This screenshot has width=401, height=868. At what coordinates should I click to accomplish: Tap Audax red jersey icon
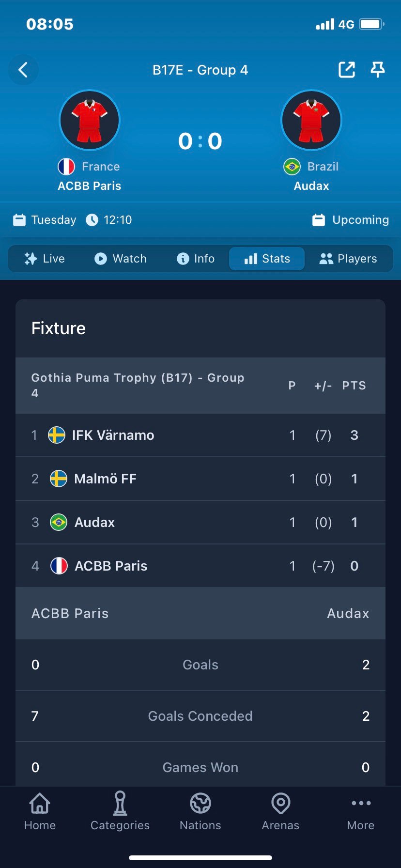[311, 120]
